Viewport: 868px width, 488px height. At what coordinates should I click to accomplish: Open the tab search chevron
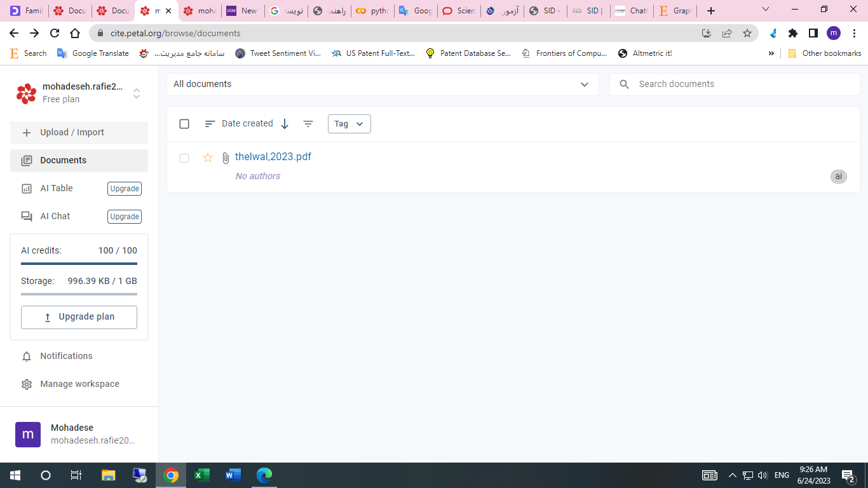click(x=766, y=10)
